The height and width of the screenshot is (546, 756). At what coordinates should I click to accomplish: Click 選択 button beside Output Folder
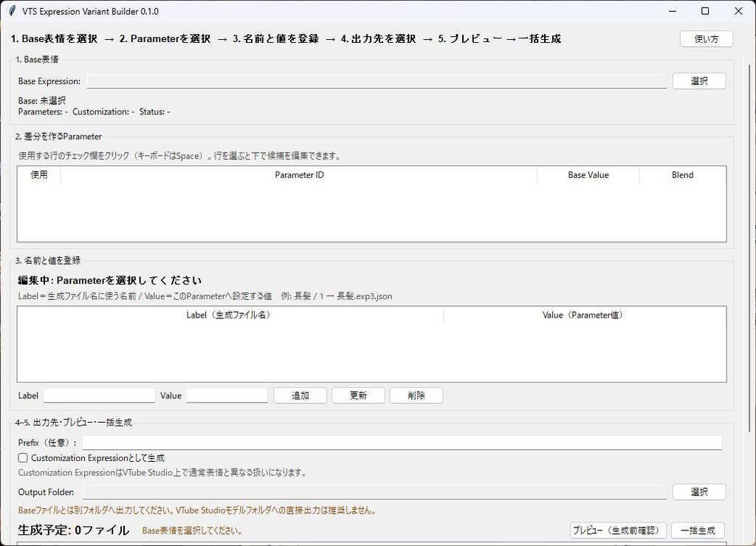[699, 492]
